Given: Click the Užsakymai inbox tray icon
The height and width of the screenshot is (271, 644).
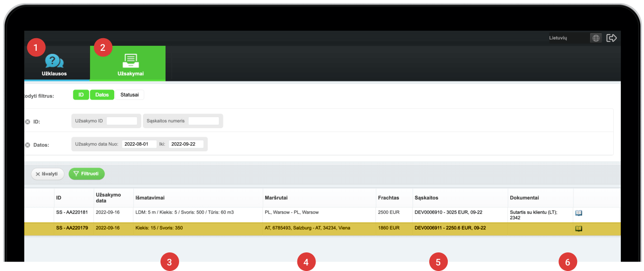Looking at the screenshot, I should (130, 60).
